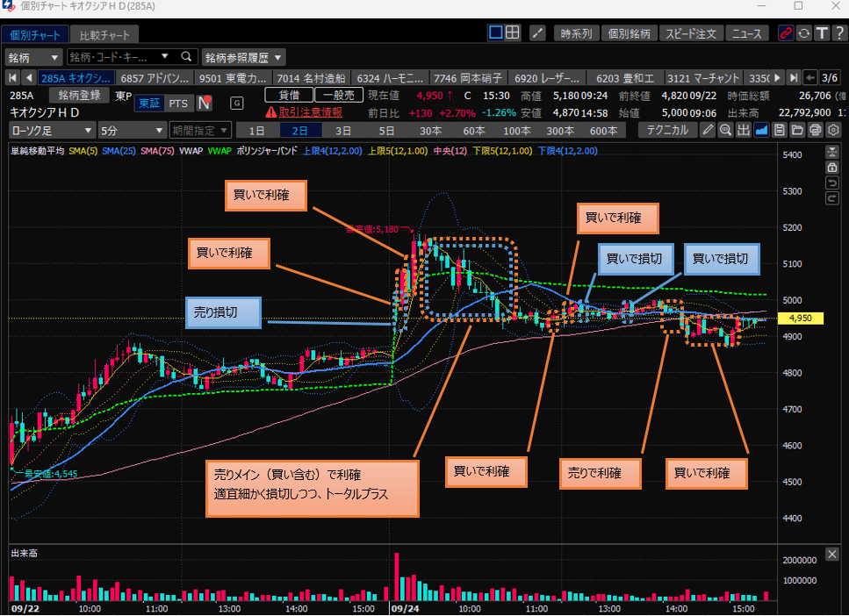This screenshot has height=616, width=849.
Task: Open chart settings gear icon
Action: pyautogui.click(x=833, y=130)
